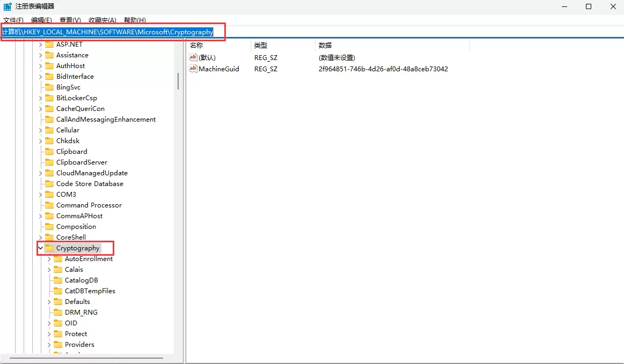The height and width of the screenshot is (364, 624).
Task: Click the 名称 column header
Action: click(x=196, y=46)
